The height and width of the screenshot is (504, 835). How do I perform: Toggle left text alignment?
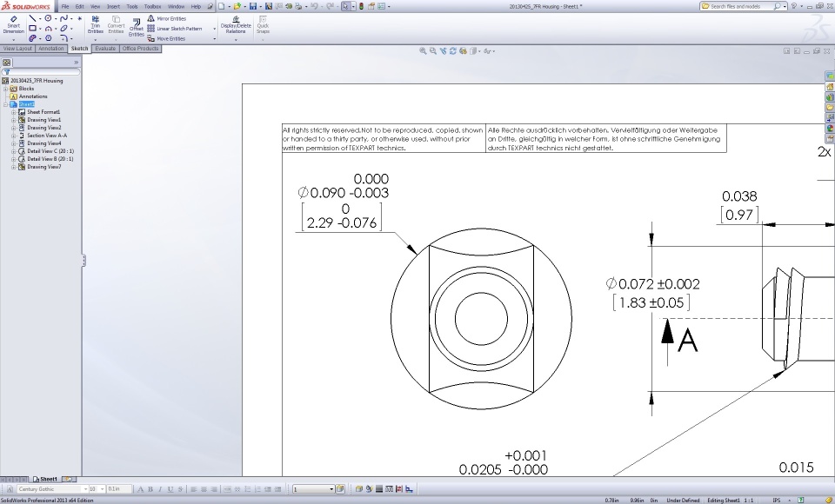(194, 489)
